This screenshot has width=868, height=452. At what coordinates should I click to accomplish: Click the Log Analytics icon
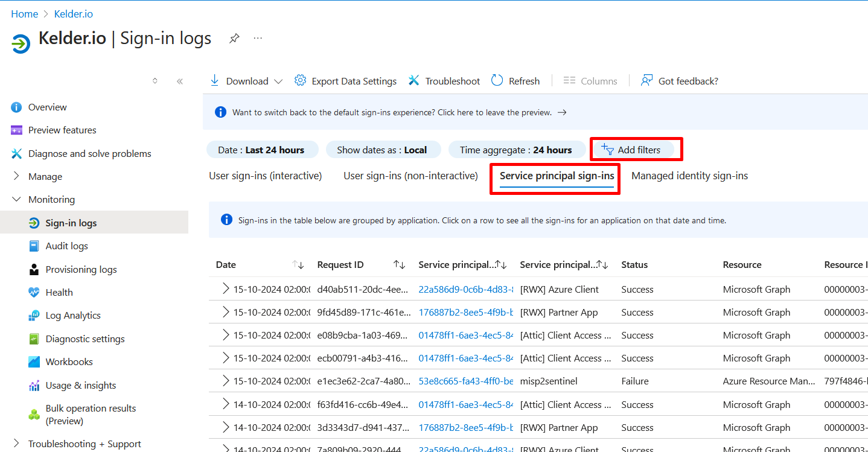[34, 316]
